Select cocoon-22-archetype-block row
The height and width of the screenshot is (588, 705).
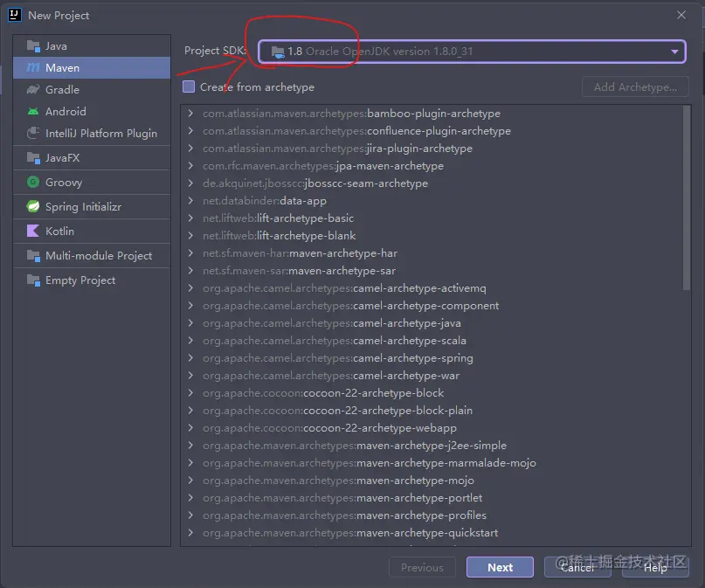[432, 393]
